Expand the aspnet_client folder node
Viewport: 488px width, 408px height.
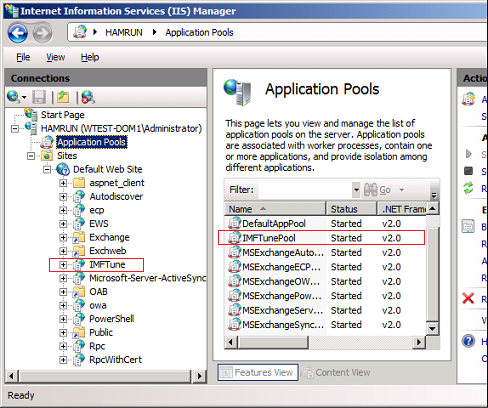(63, 183)
